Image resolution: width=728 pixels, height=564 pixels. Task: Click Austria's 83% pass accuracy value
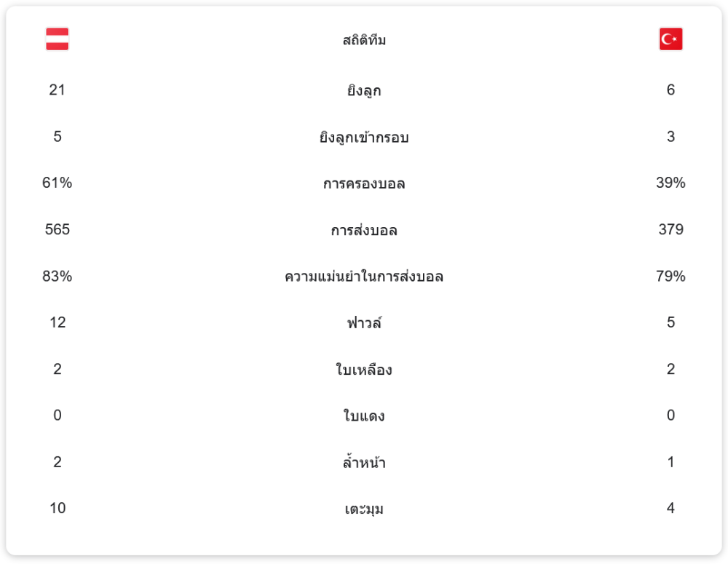pos(58,277)
